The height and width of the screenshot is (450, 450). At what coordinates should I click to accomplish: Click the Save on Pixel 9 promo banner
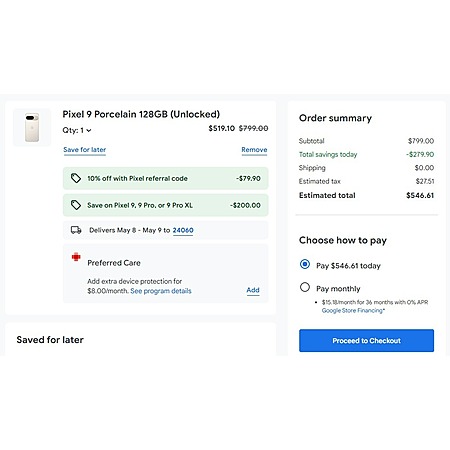[x=166, y=205]
